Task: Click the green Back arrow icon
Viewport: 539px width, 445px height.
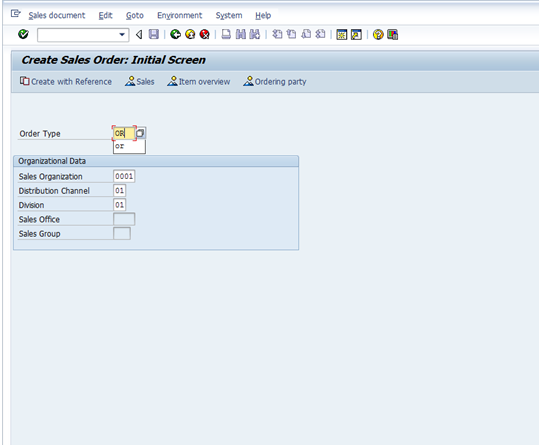Action: (x=175, y=34)
